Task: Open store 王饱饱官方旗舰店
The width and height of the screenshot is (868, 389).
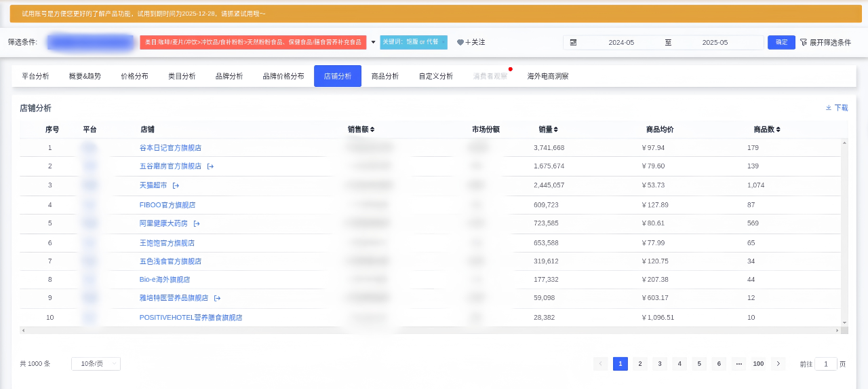Action: click(x=167, y=242)
